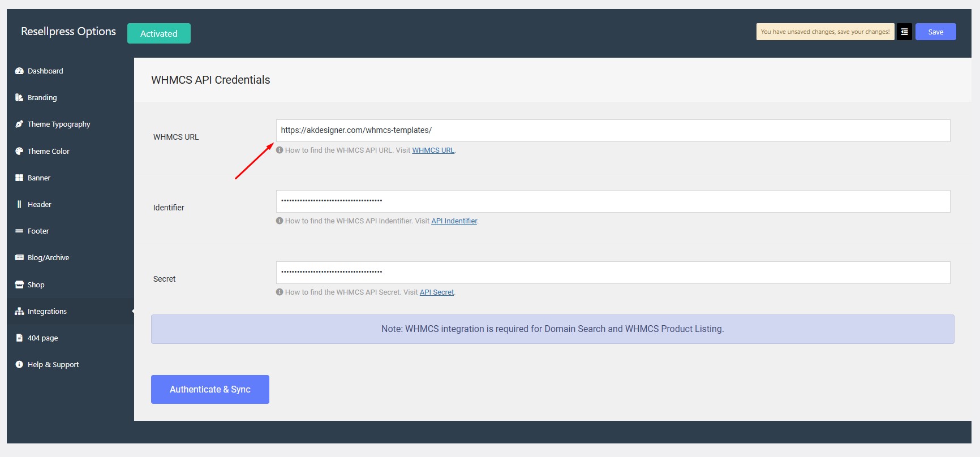This screenshot has width=980, height=457.
Task: Click the Footer lines icon
Action: tap(19, 231)
